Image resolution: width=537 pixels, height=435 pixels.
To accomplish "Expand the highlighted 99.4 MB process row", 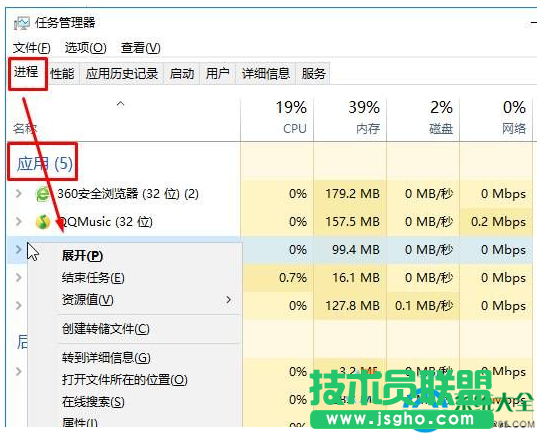I will [18, 249].
